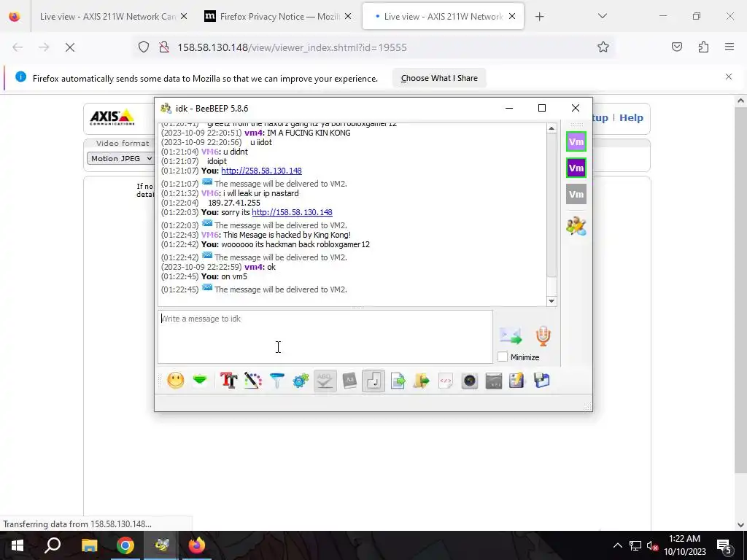Open File Explorer from the taskbar
The width and height of the screenshot is (747, 560).
coord(89,545)
